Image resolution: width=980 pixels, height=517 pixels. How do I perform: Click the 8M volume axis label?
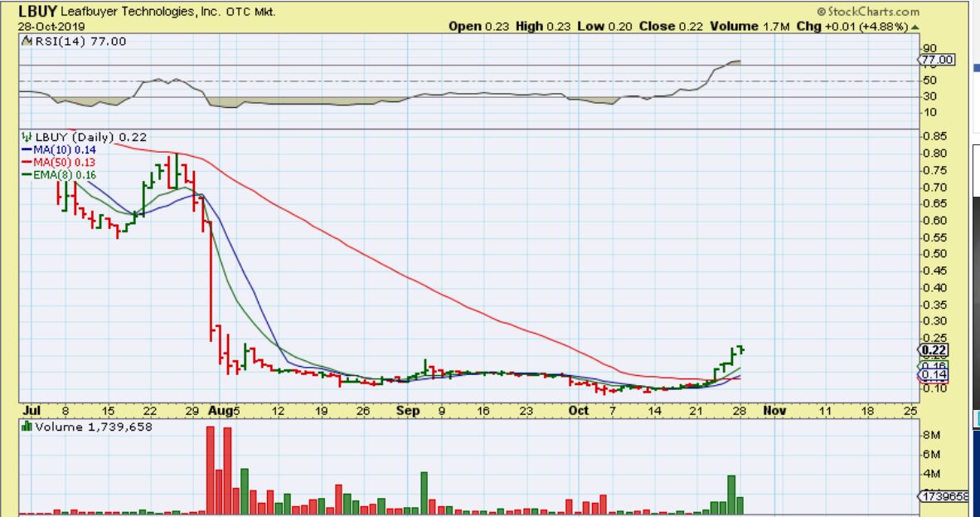[931, 435]
